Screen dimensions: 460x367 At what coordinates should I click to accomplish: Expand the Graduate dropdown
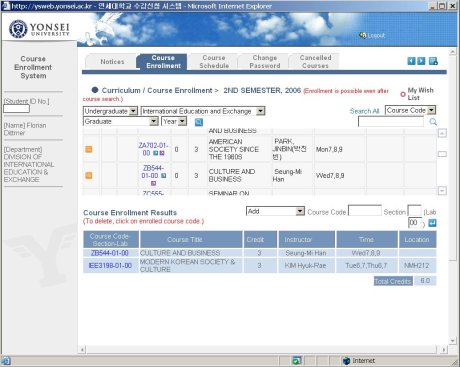tap(121, 121)
